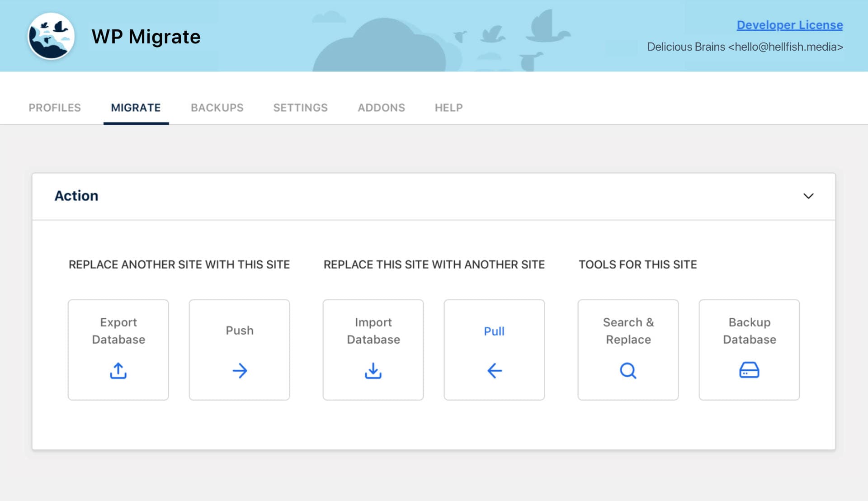Click the 'Tools for this site' heading
Image resolution: width=868 pixels, height=501 pixels.
pos(638,265)
